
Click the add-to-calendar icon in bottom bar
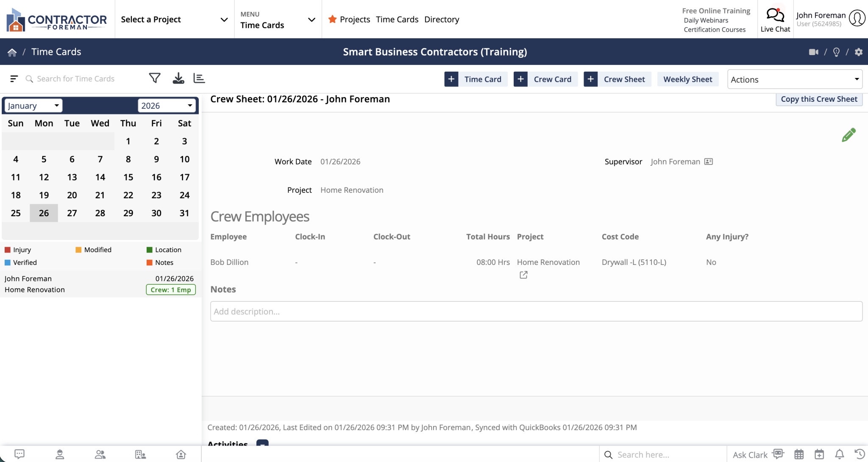point(819,454)
